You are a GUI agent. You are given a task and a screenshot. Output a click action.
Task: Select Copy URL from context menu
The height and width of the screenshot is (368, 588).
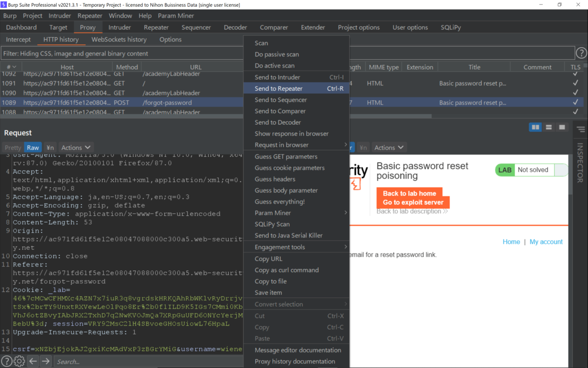coord(296,259)
